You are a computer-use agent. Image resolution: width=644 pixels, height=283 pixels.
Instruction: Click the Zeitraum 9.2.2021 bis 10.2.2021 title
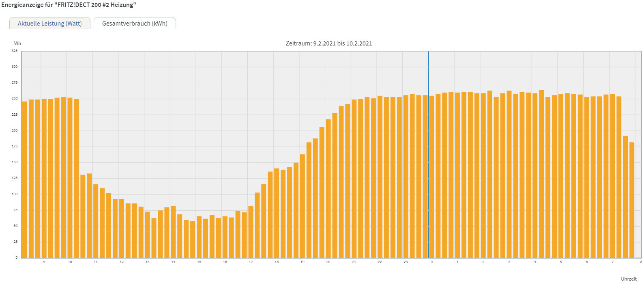[328, 43]
